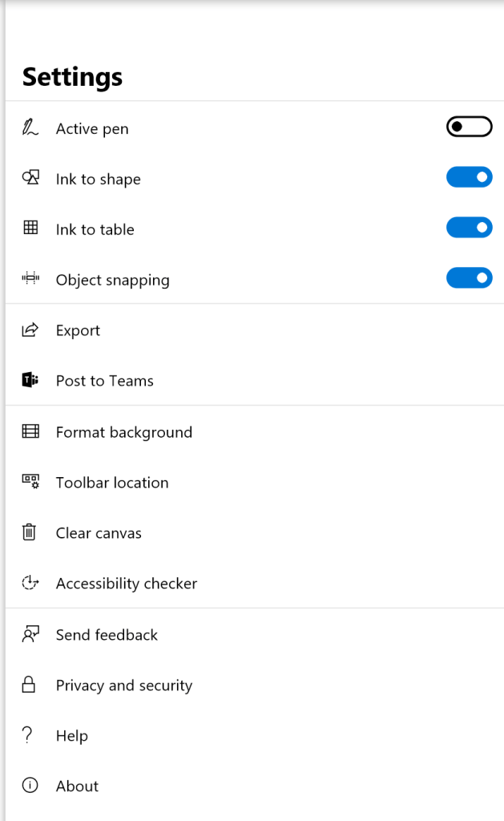504x821 pixels.
Task: Select Post to Teams option
Action: pyautogui.click(x=104, y=381)
